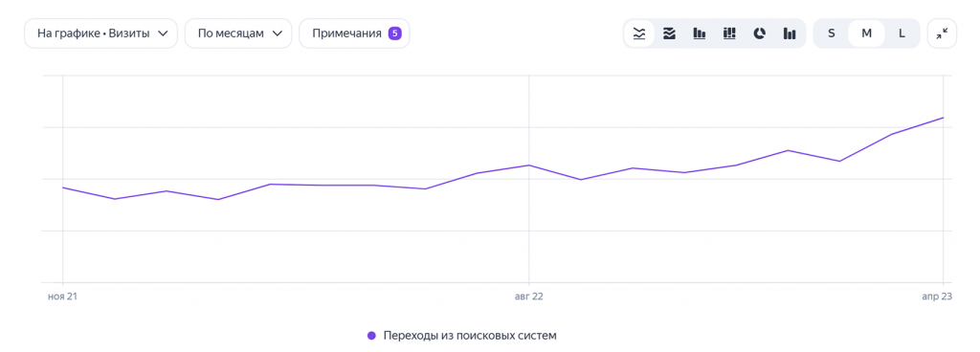Set chart size to S
The height and width of the screenshot is (352, 980).
click(x=832, y=33)
